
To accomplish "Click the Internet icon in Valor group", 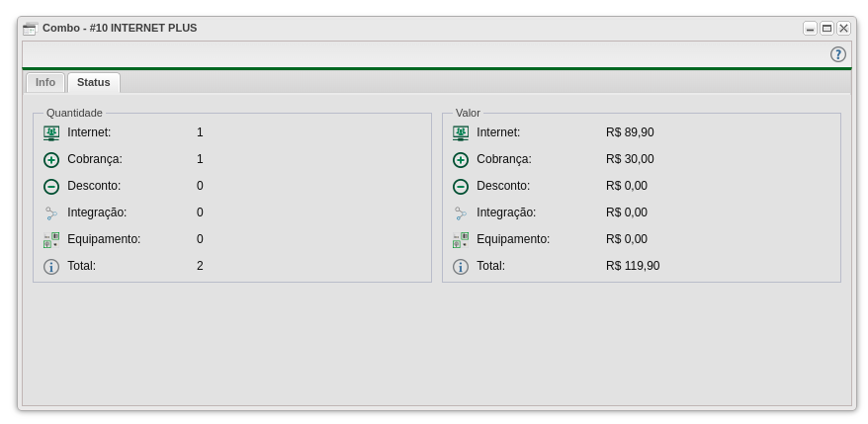I will click(461, 132).
